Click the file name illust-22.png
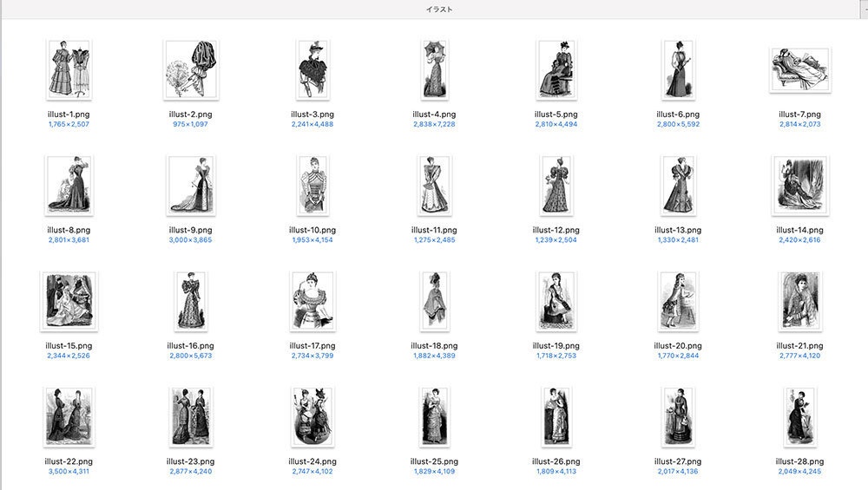This screenshot has width=868, height=490. (69, 461)
